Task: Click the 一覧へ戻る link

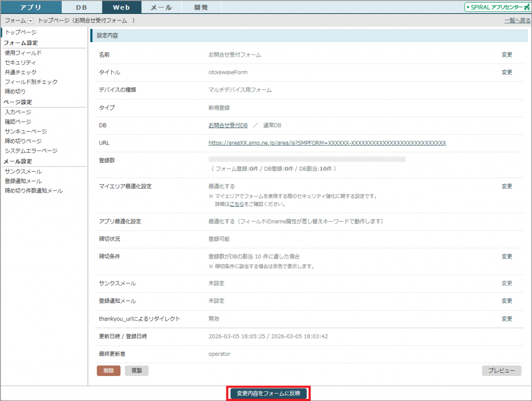Action: tap(517, 21)
